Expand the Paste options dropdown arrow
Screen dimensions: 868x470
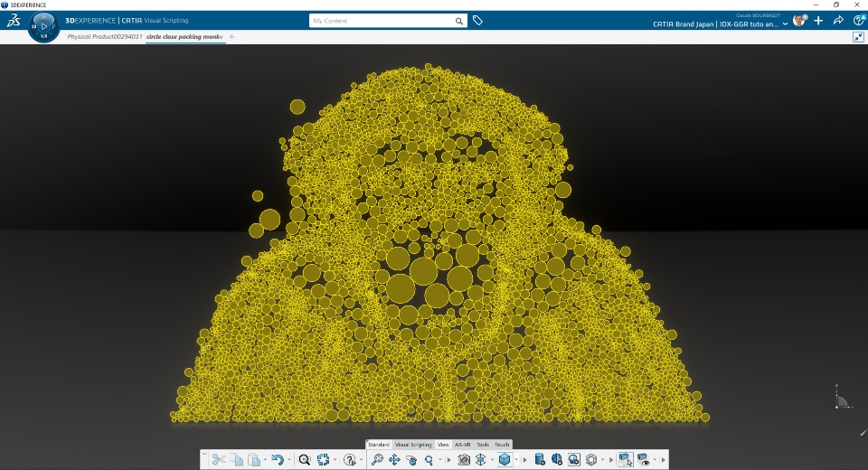coord(265,460)
